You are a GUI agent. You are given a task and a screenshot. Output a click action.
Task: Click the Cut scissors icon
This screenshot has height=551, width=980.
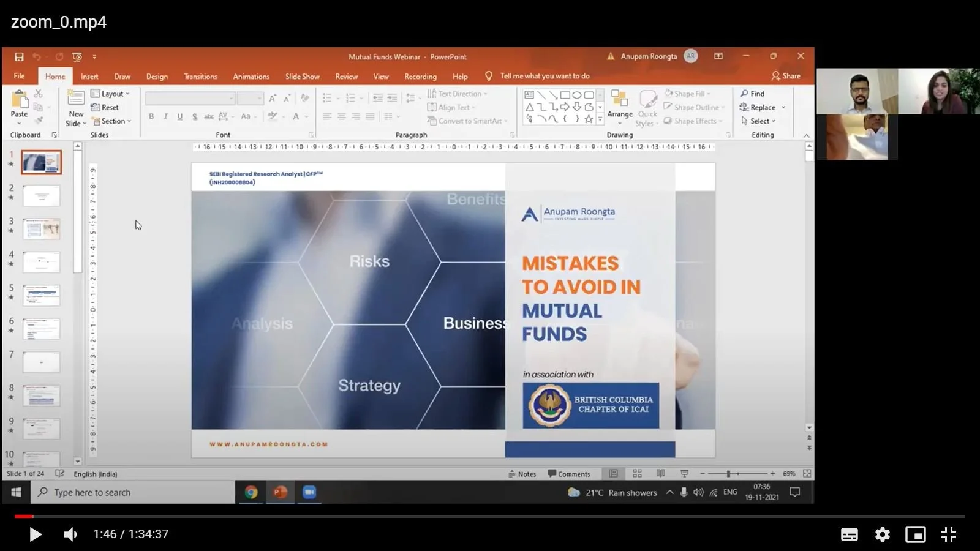click(x=39, y=94)
